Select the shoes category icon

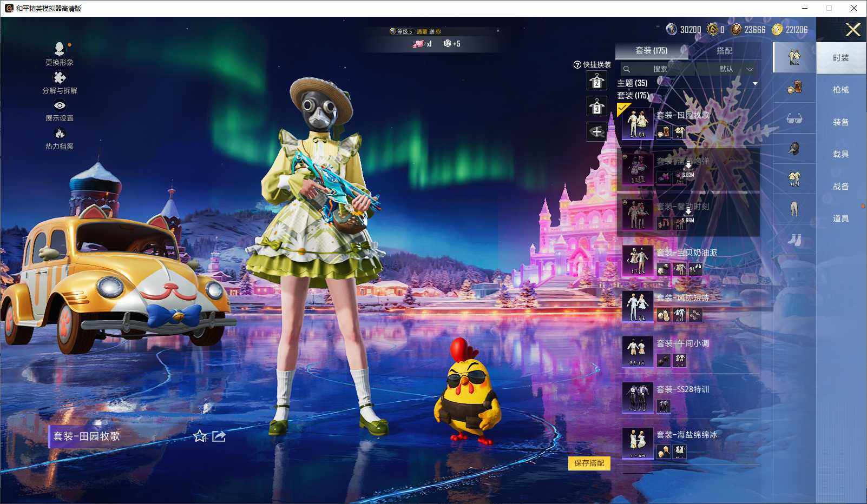click(794, 239)
